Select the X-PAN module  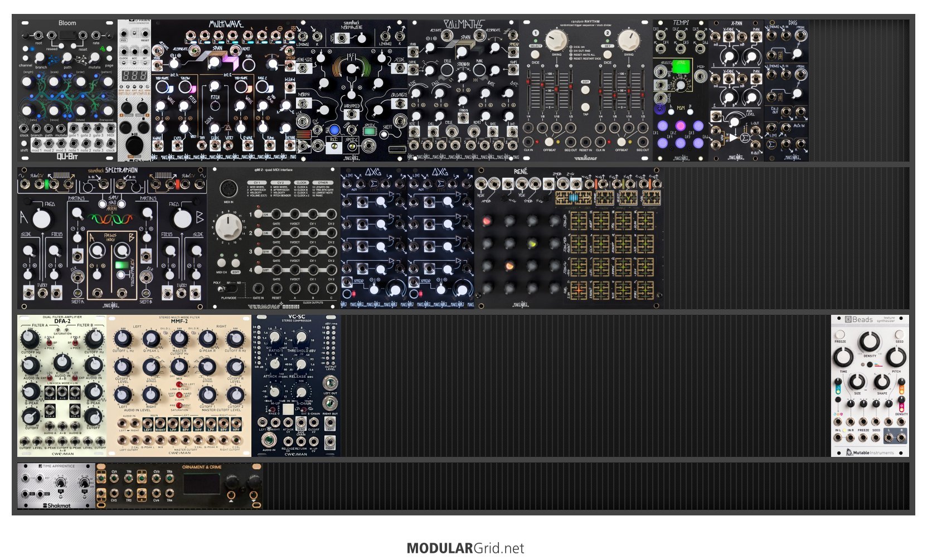point(736,91)
